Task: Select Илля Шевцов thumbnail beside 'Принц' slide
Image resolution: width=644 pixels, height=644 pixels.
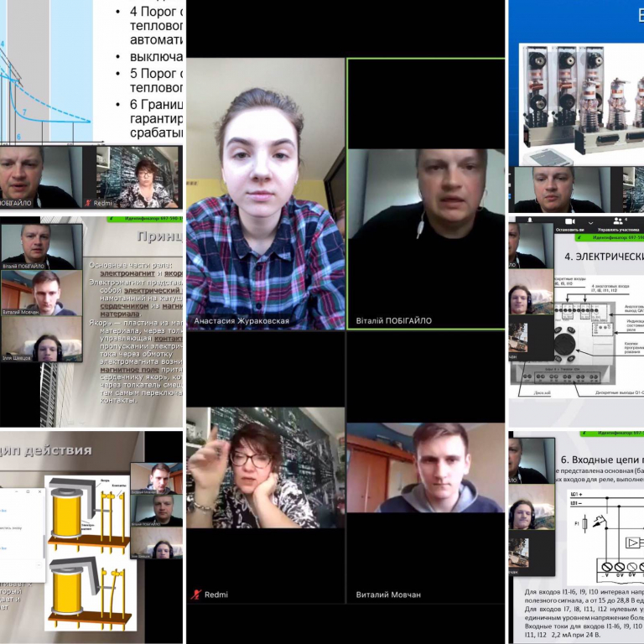Action: pos(41,340)
